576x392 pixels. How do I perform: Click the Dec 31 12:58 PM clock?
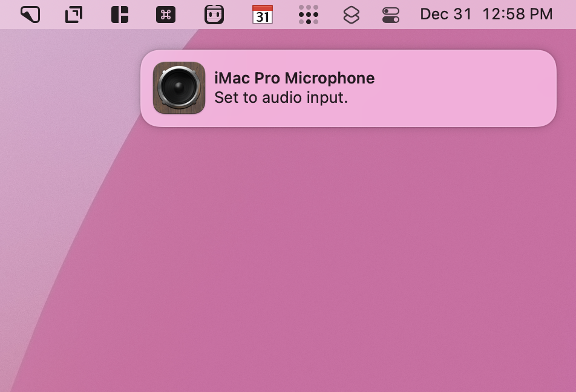pos(486,15)
